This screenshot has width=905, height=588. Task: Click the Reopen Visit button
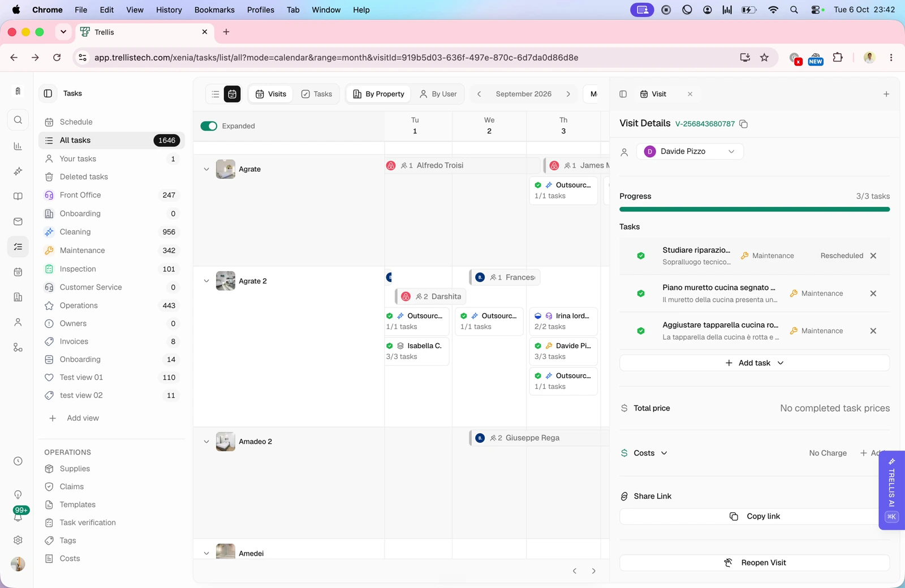click(x=755, y=563)
